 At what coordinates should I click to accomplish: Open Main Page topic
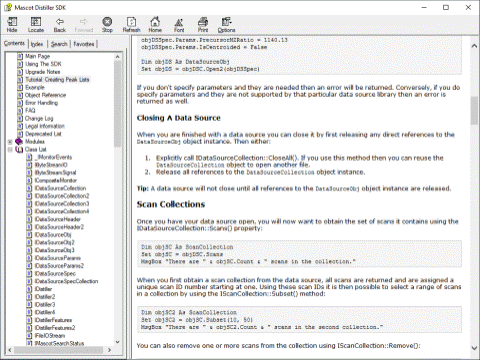tap(38, 56)
